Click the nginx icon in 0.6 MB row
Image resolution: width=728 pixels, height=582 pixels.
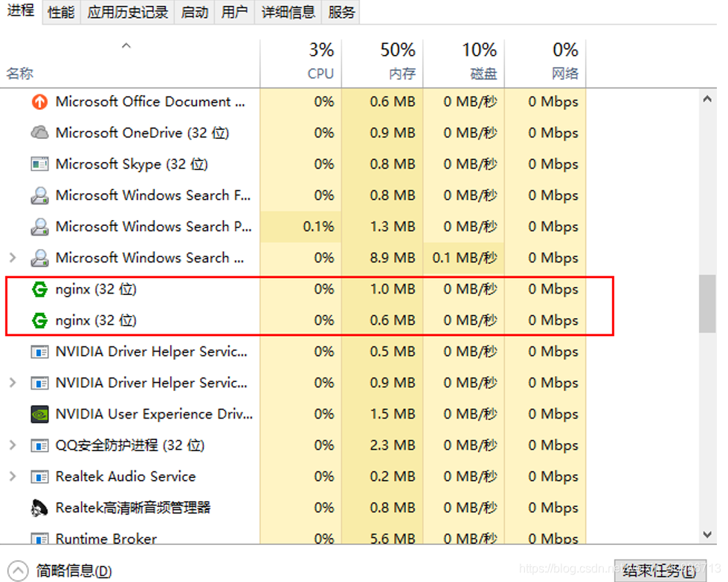tap(39, 320)
